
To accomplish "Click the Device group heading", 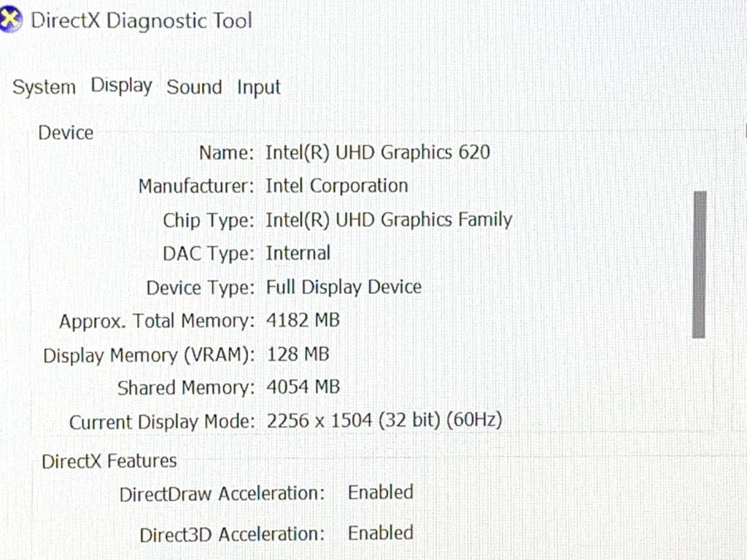I will coord(66,133).
